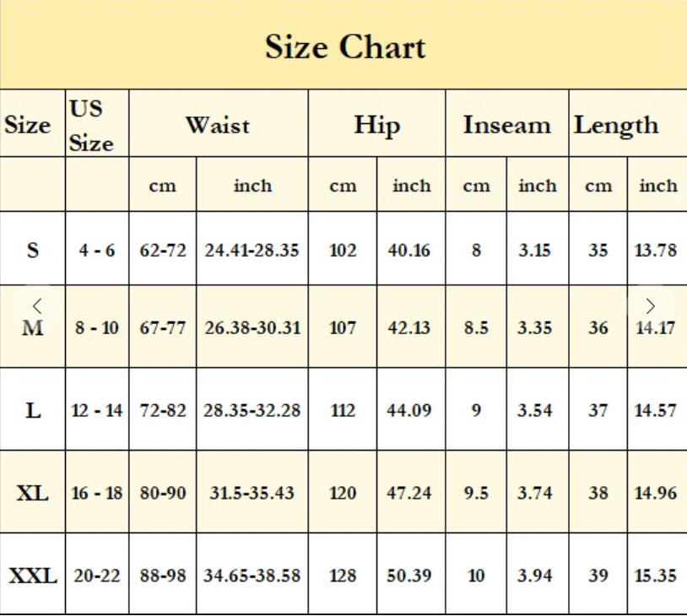Select the S size row label
Screen dimensions: 687x616
click(33, 250)
